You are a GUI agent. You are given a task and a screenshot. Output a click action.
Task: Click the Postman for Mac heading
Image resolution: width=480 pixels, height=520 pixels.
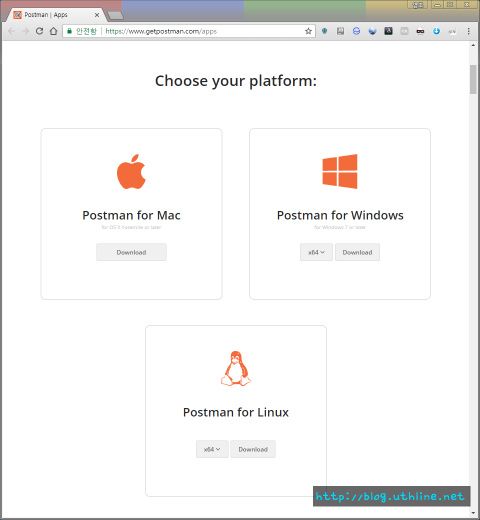131,215
